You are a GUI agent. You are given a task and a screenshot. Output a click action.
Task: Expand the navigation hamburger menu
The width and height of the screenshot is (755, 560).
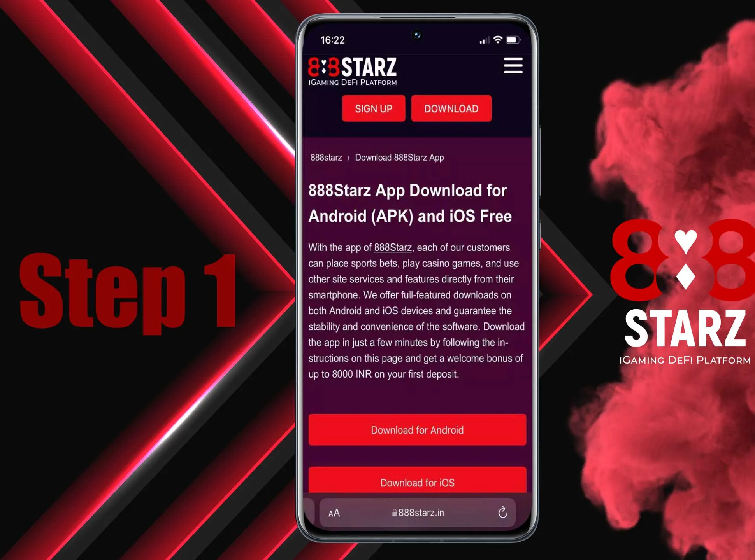[x=512, y=66]
